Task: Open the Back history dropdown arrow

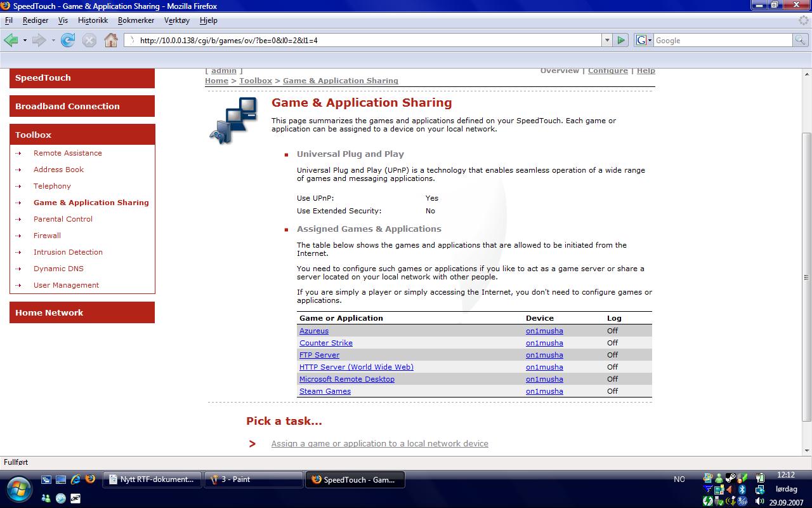Action: [x=25, y=41]
